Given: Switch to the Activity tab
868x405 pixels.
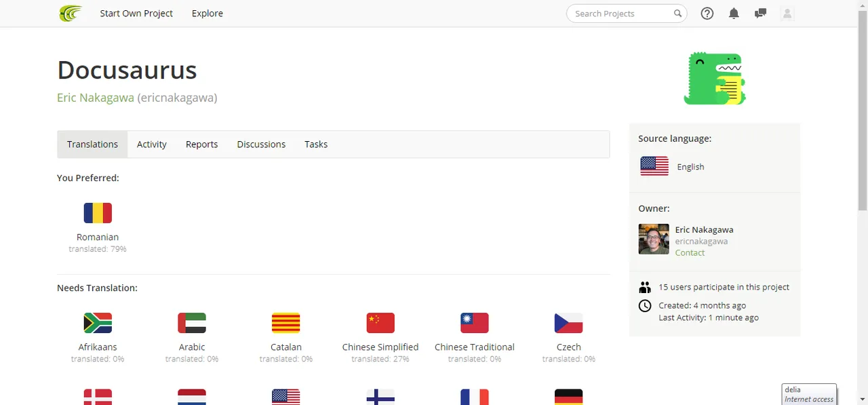Looking at the screenshot, I should click(x=152, y=144).
